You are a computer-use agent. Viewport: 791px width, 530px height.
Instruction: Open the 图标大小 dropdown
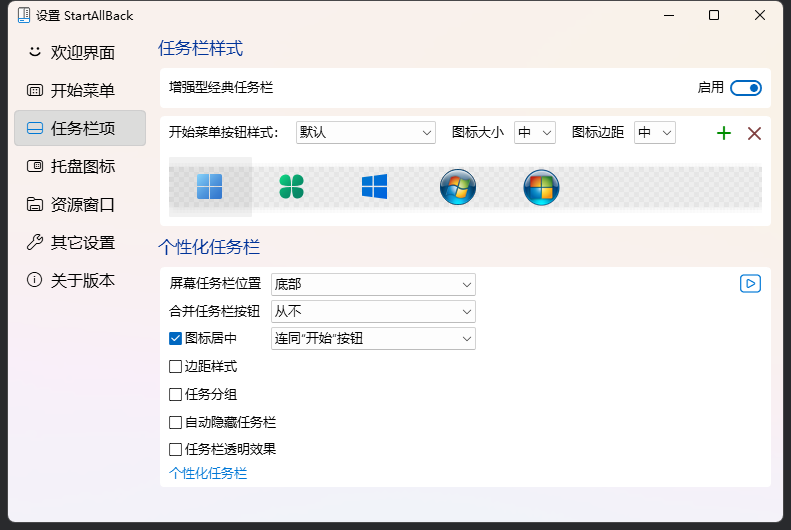tap(535, 133)
